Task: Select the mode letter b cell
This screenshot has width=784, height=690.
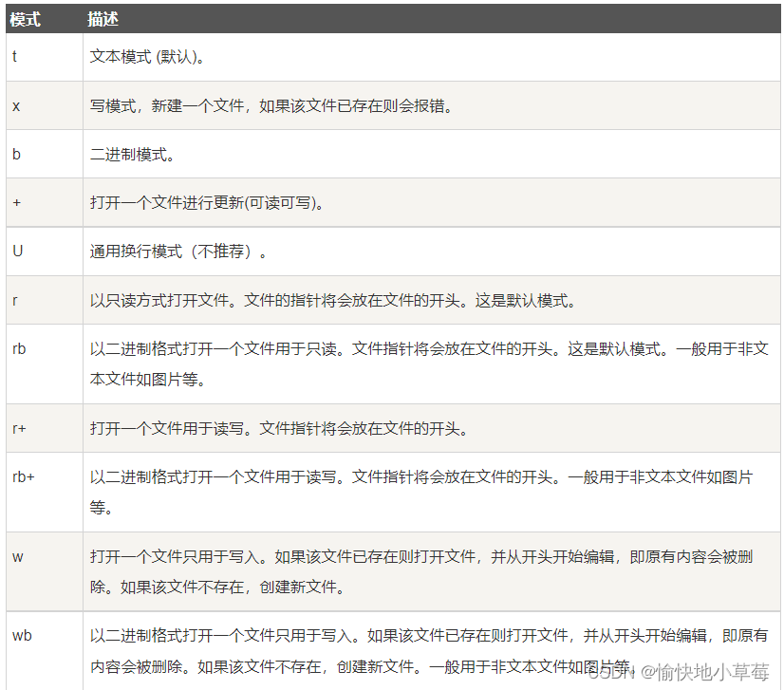Action: pyautogui.click(x=15, y=154)
